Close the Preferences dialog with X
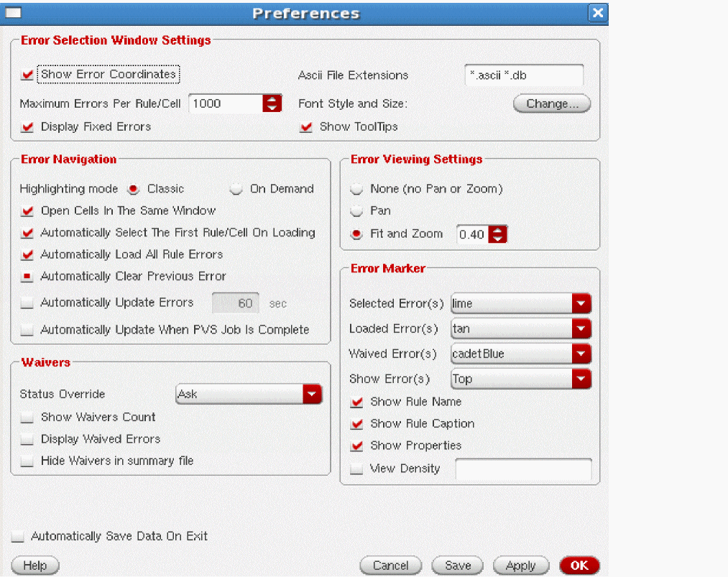728x577 pixels. coord(597,13)
